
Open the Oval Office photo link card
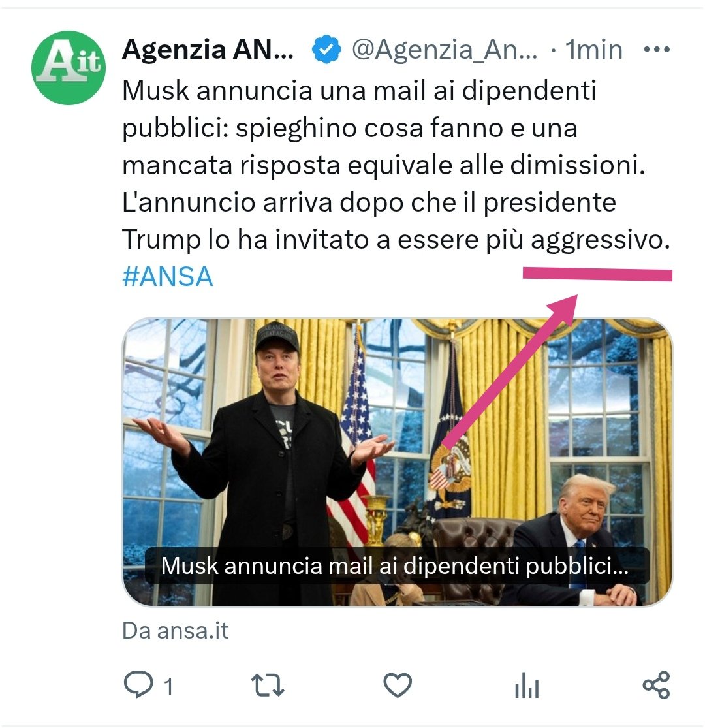click(398, 462)
